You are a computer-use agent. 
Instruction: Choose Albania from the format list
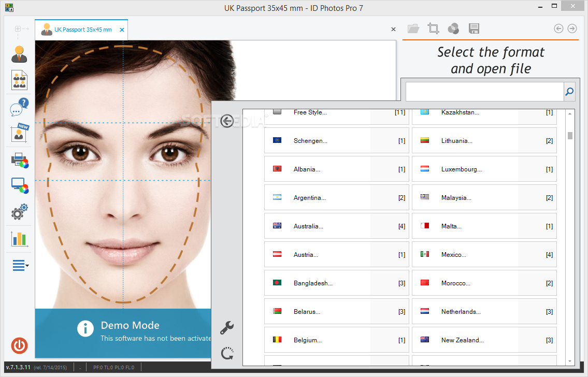click(x=336, y=169)
